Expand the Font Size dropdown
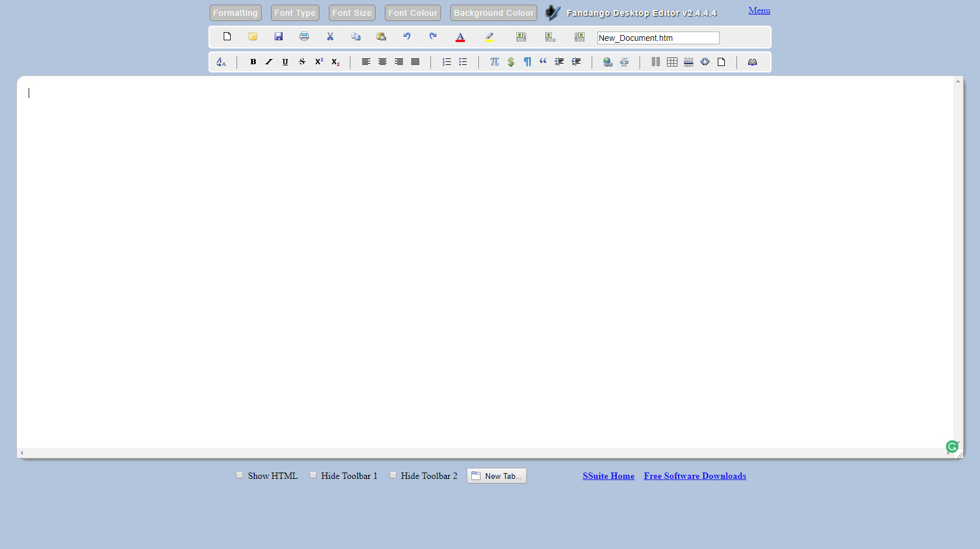 (352, 13)
